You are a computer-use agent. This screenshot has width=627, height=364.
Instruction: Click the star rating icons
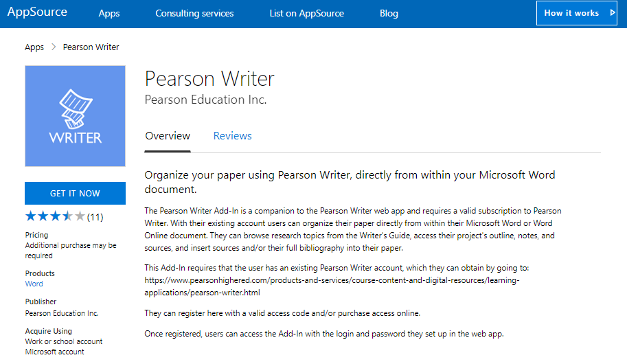[x=55, y=217]
